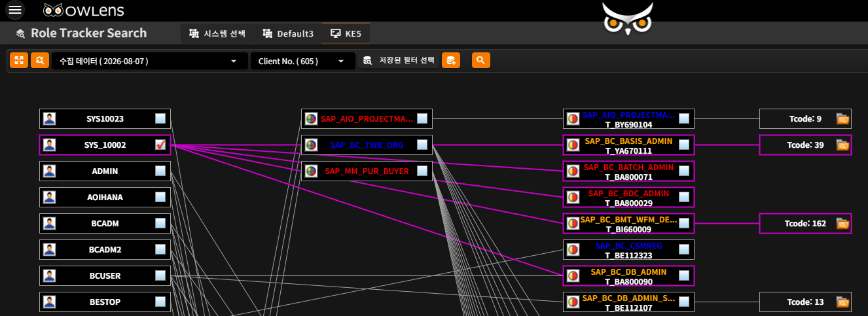Click the OWLens logo

84,10
